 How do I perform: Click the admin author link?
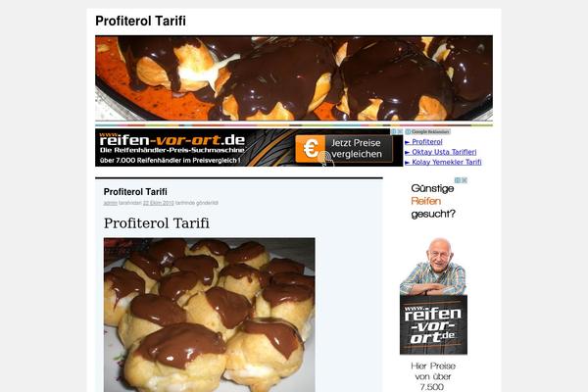pos(110,203)
